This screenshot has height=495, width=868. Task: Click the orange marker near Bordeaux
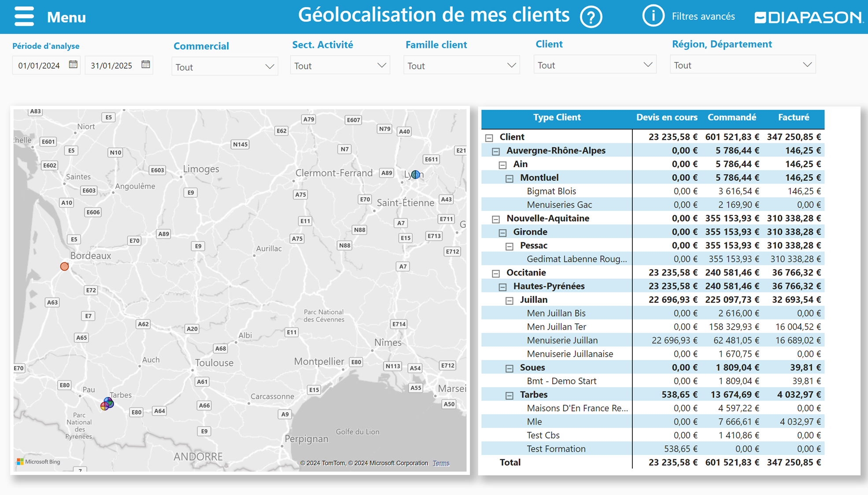click(64, 266)
